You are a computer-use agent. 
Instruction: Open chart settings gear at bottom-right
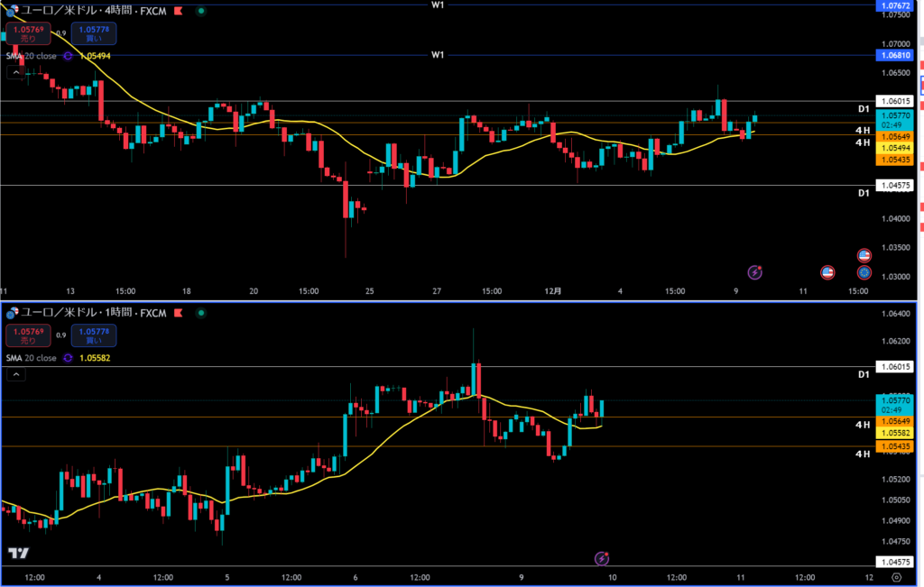tap(896, 576)
